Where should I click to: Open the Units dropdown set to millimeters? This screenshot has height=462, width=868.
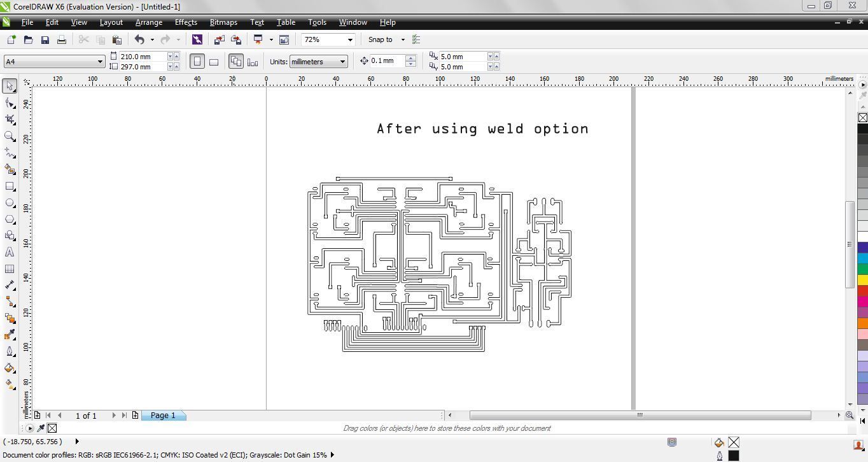[344, 61]
